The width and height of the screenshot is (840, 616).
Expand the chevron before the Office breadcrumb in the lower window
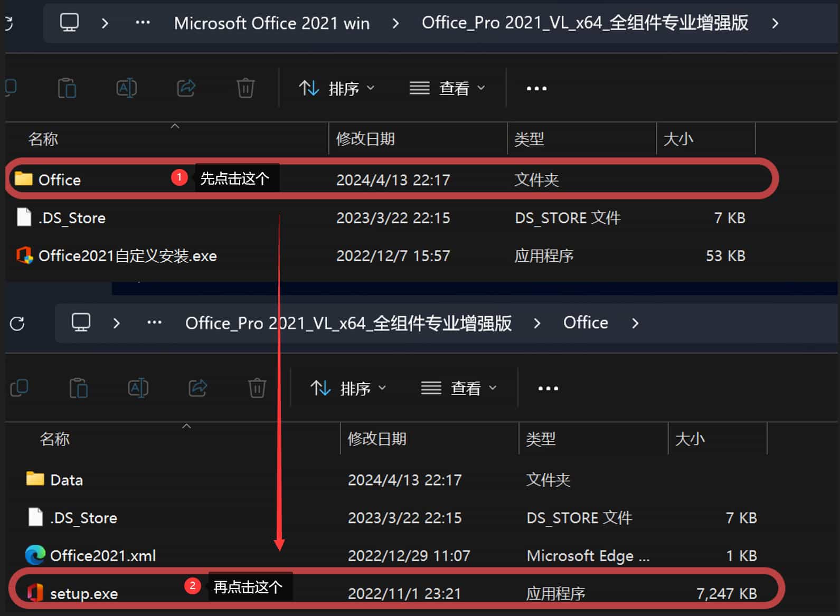pos(537,323)
